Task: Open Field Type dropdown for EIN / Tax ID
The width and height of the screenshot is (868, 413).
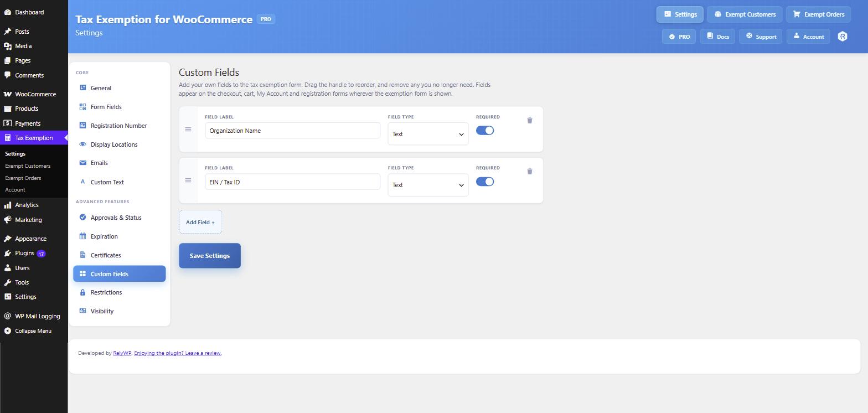Action: (x=428, y=185)
